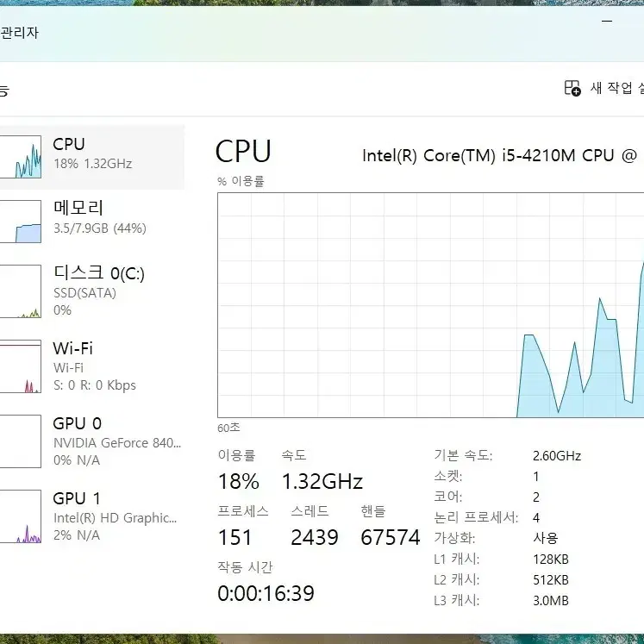Screen dimensions: 644x644
Task: Click the 작동 시간 uptime value 0:00:16:39
Action: [266, 593]
